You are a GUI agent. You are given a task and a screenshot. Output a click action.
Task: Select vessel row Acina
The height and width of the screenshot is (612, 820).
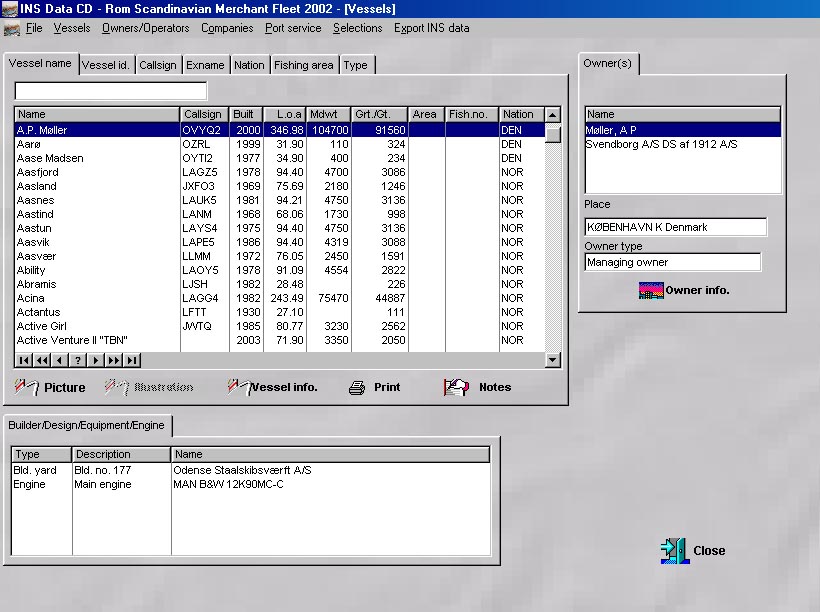pos(280,298)
